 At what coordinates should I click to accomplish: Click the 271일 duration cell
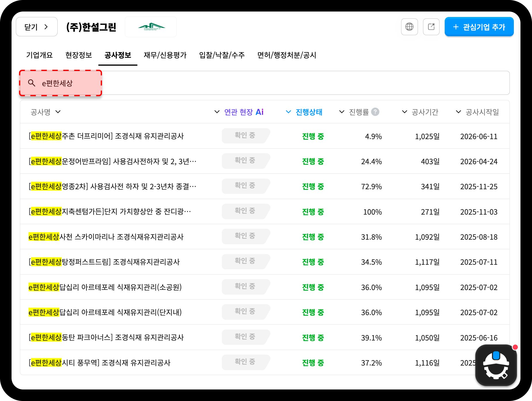pyautogui.click(x=430, y=212)
